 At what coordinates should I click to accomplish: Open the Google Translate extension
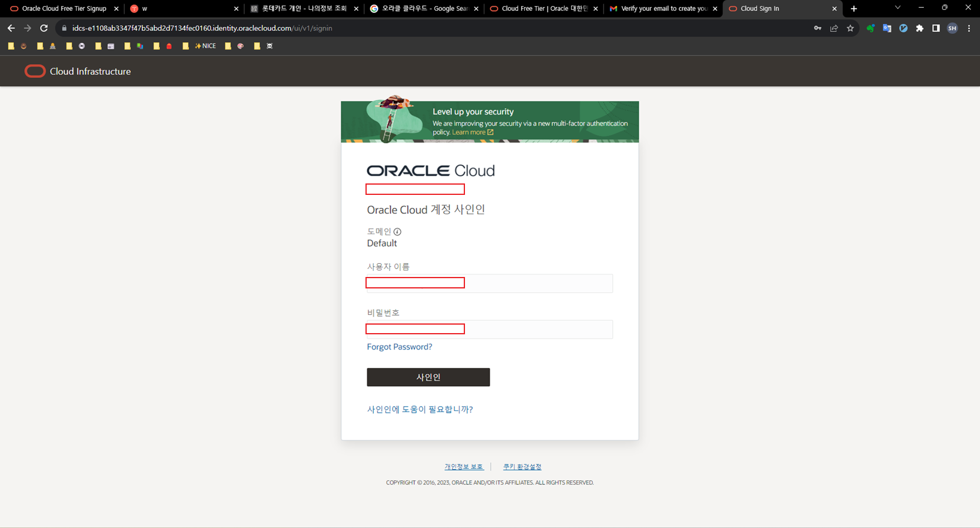click(x=887, y=28)
